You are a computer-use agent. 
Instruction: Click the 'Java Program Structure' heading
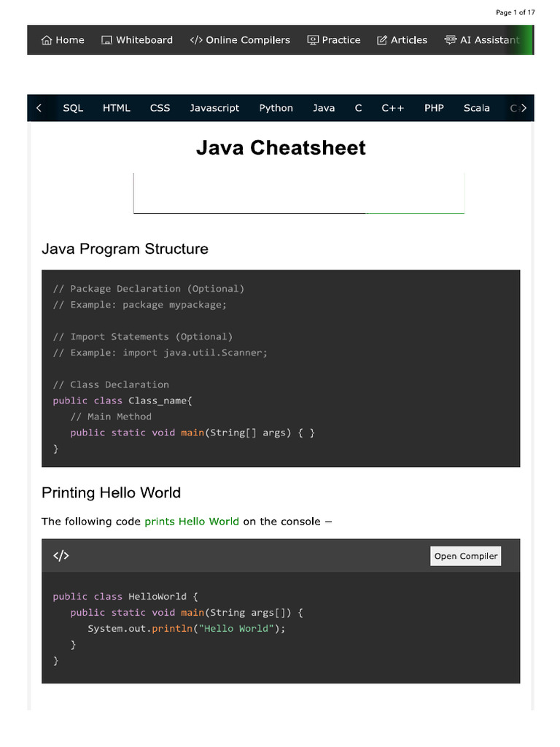[125, 249]
